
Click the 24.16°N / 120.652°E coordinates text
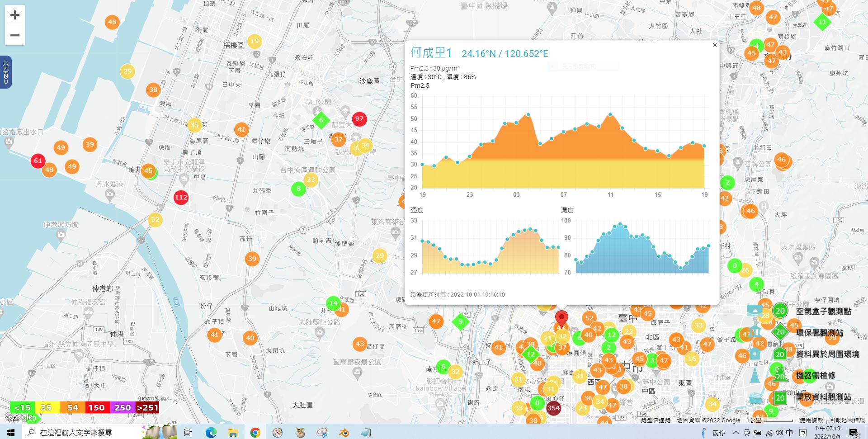coord(505,54)
